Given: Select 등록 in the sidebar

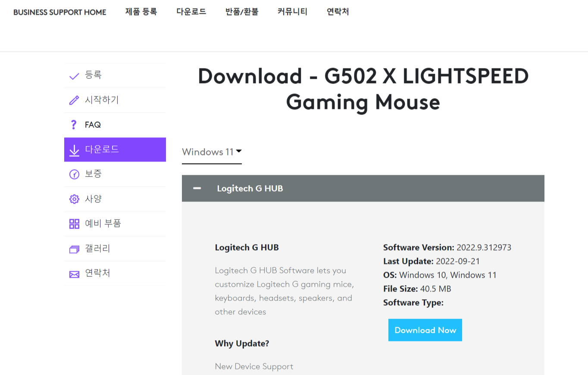Looking at the screenshot, I should (115, 76).
